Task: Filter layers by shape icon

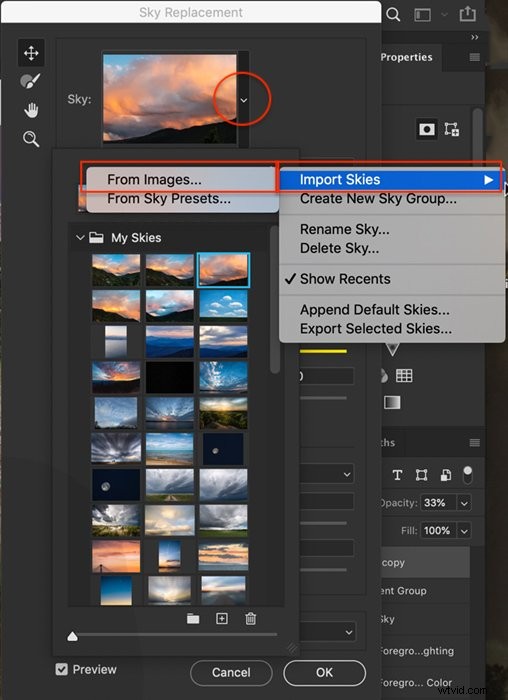Action: coord(421,475)
